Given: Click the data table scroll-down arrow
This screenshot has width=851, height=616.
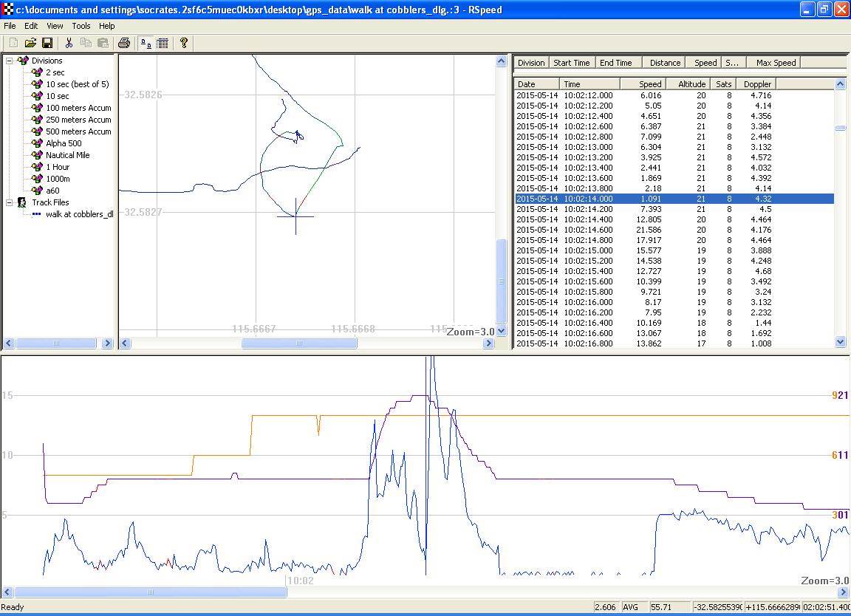Looking at the screenshot, I should (840, 342).
